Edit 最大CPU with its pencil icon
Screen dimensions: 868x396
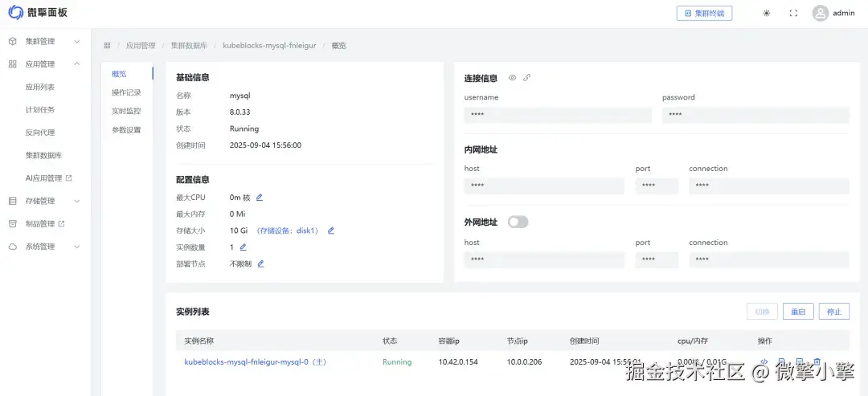click(x=260, y=198)
